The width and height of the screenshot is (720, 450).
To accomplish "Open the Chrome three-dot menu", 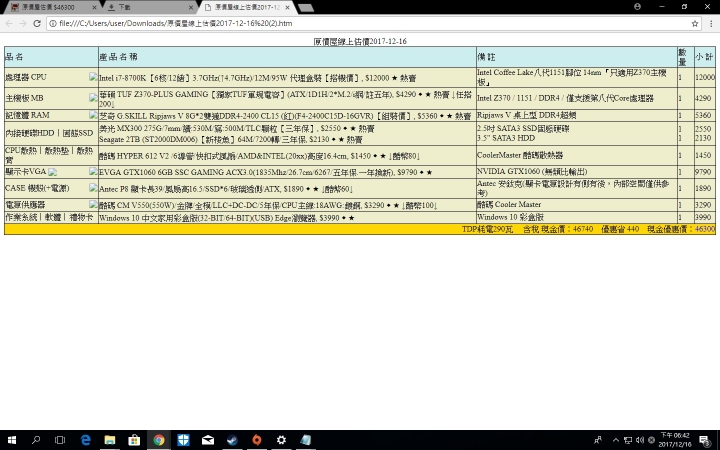I will (711, 23).
